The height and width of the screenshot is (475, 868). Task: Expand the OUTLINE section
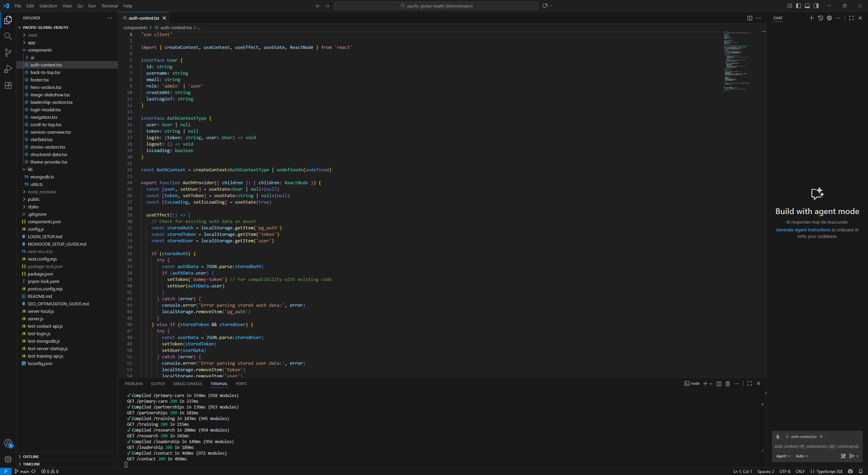point(31,457)
